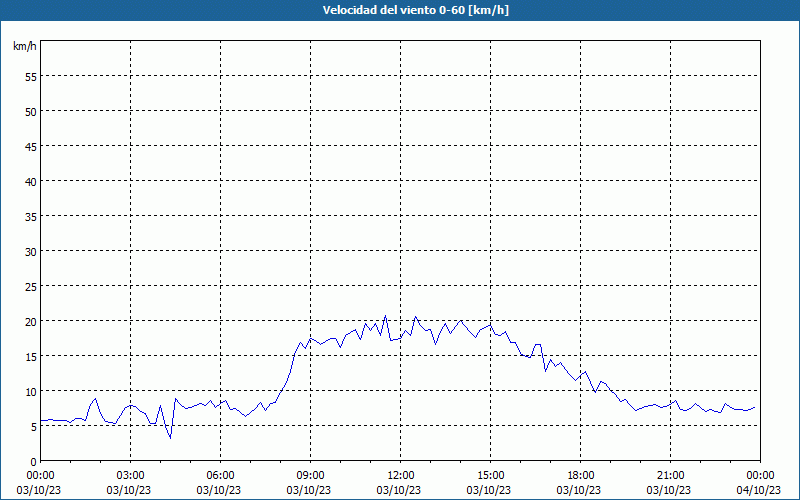
Task: Click the '10' y-axis label
Action: 31,392
